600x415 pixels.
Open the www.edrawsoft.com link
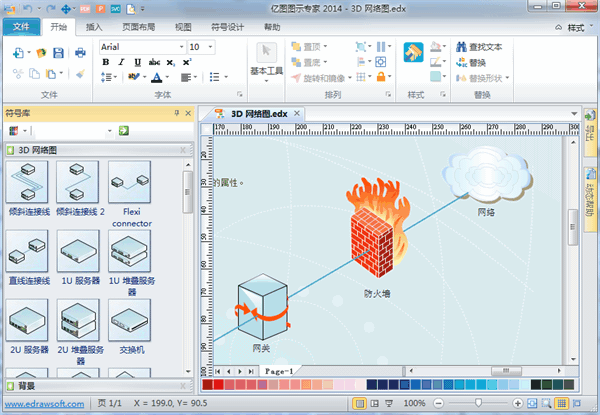coord(41,402)
